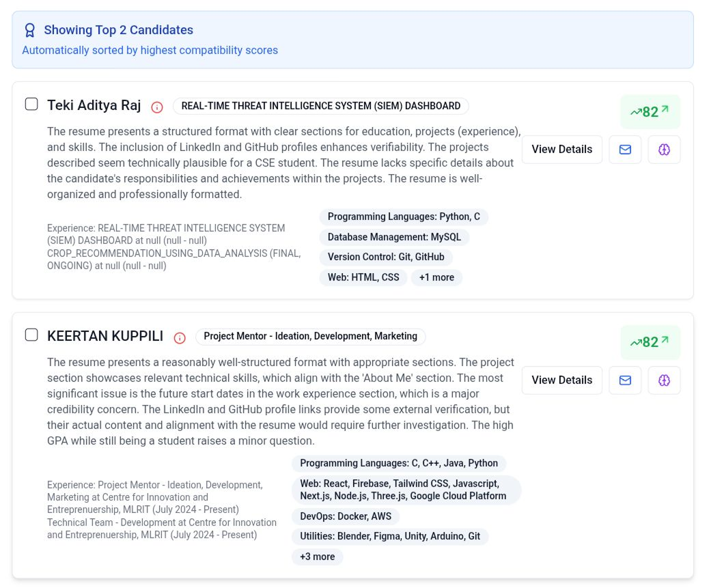Click the 'DevOps: Docker, AWS' skill tag
The height and width of the screenshot is (588, 711).
[346, 516]
